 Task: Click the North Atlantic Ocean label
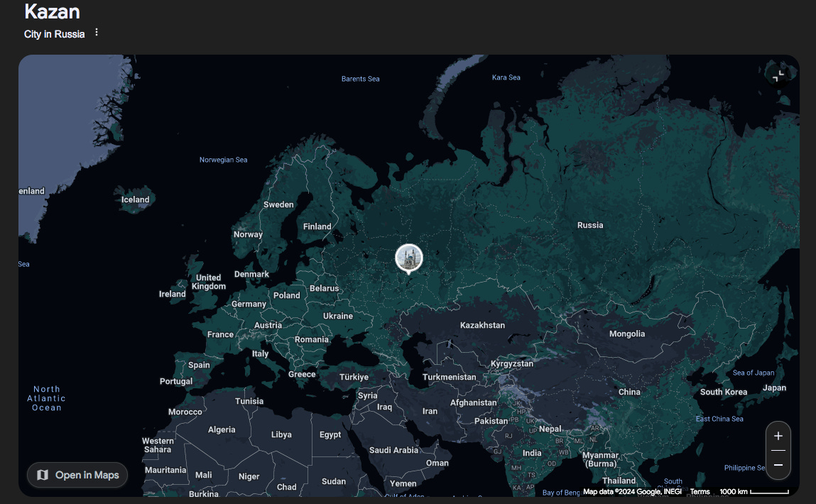46,398
